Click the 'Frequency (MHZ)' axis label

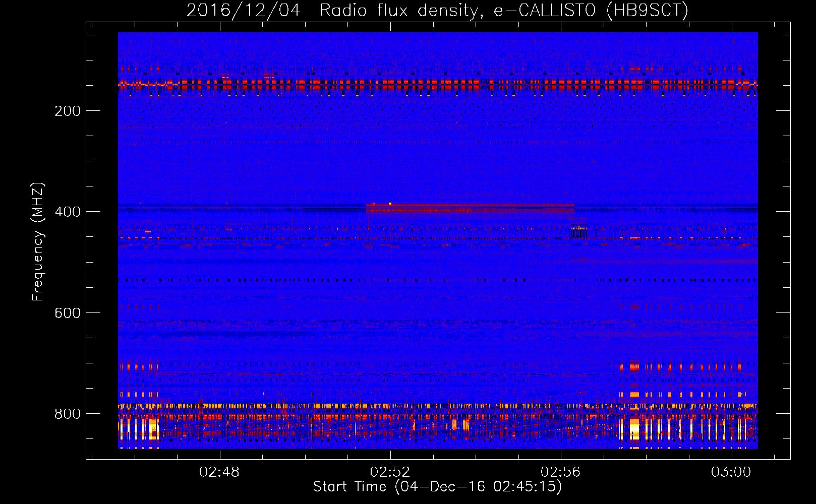[38, 242]
